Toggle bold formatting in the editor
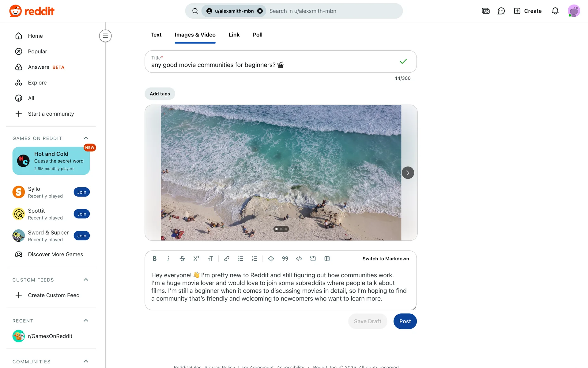 (x=155, y=259)
